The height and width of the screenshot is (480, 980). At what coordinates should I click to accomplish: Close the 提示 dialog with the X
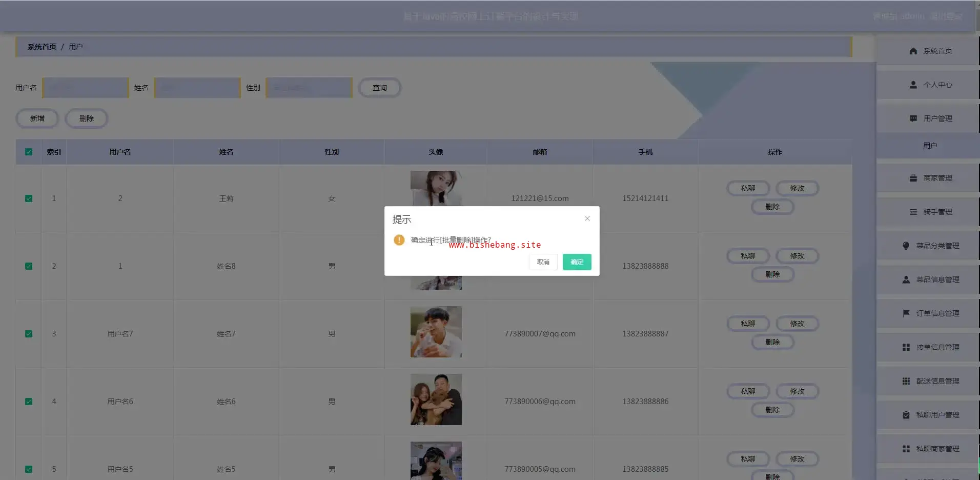click(587, 218)
